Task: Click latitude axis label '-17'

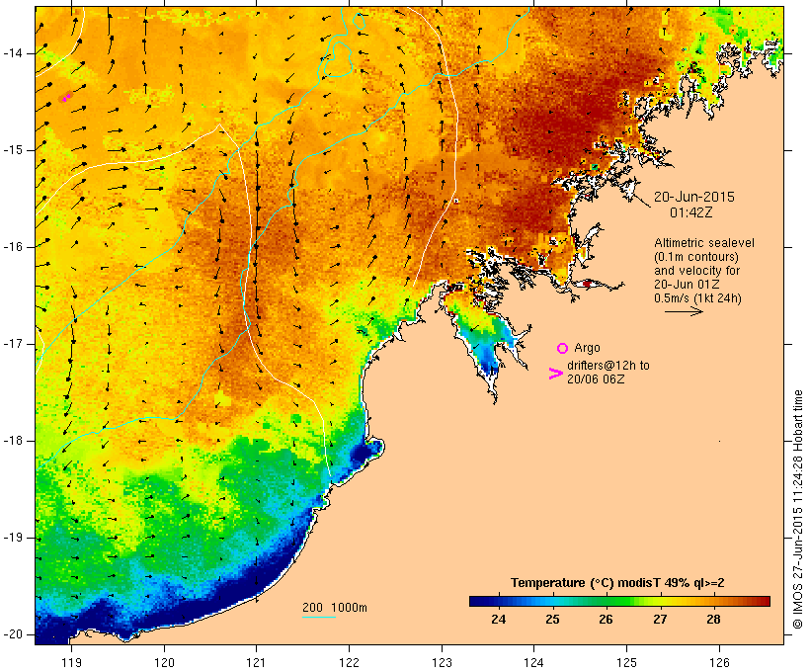Action: point(13,344)
